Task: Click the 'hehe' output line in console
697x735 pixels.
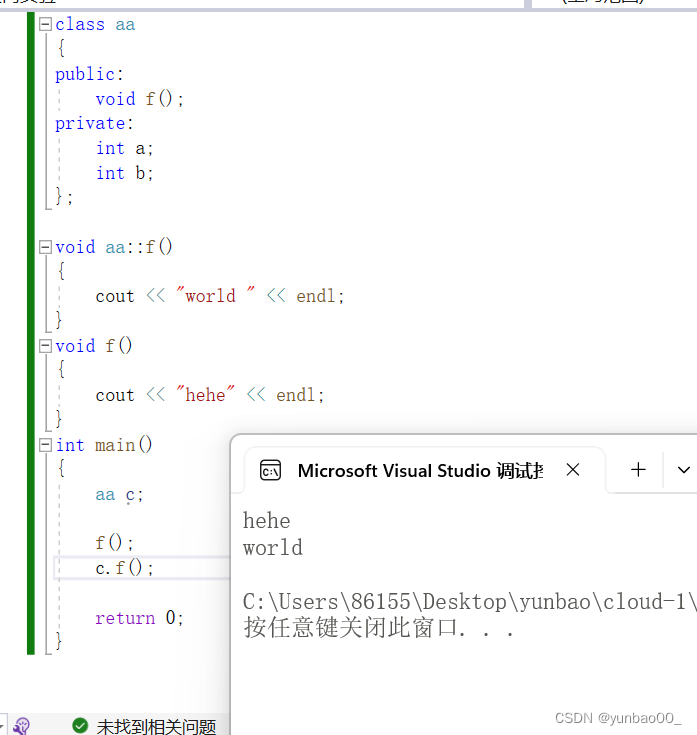Action: click(267, 521)
